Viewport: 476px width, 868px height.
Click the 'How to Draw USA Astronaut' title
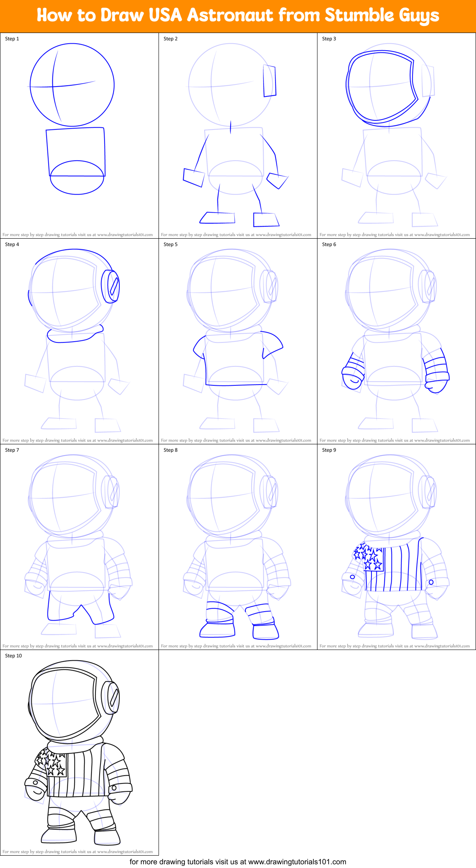238,16
